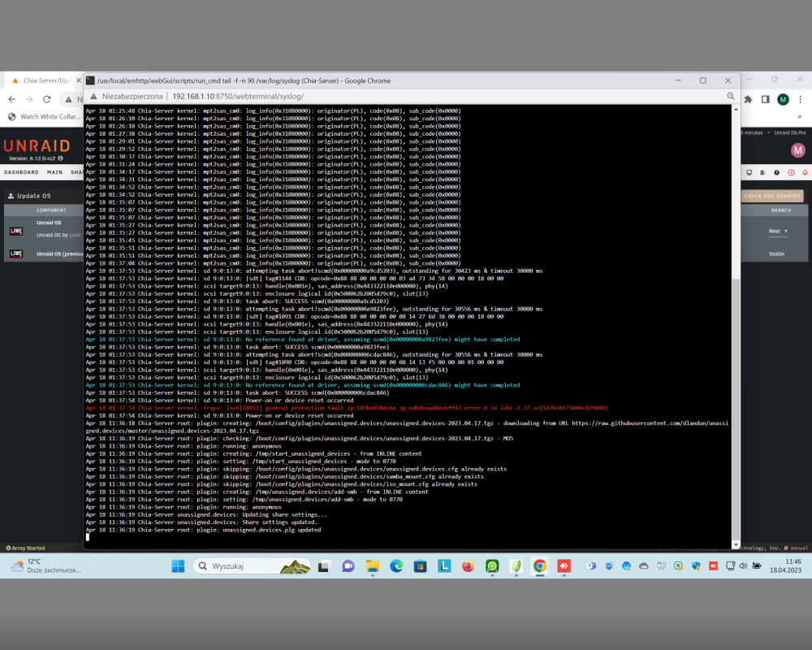Click the CHECK FOR UPDATES button
This screenshot has height=650, width=812.
pyautogui.click(x=772, y=196)
